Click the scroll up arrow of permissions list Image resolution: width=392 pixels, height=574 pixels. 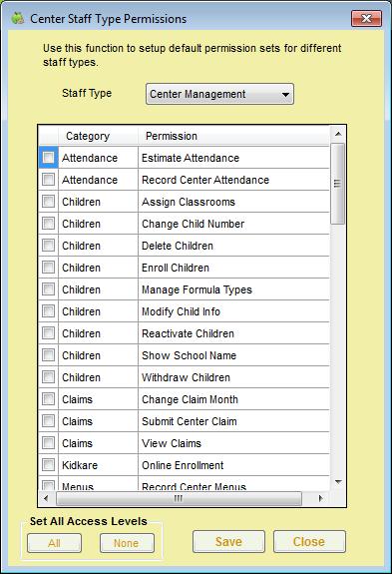[x=338, y=134]
